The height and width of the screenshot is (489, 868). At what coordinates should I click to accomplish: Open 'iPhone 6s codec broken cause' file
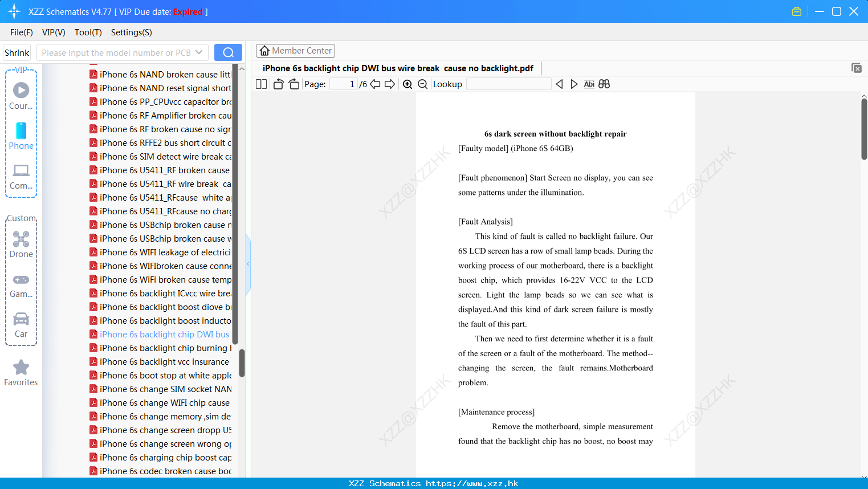[161, 471]
